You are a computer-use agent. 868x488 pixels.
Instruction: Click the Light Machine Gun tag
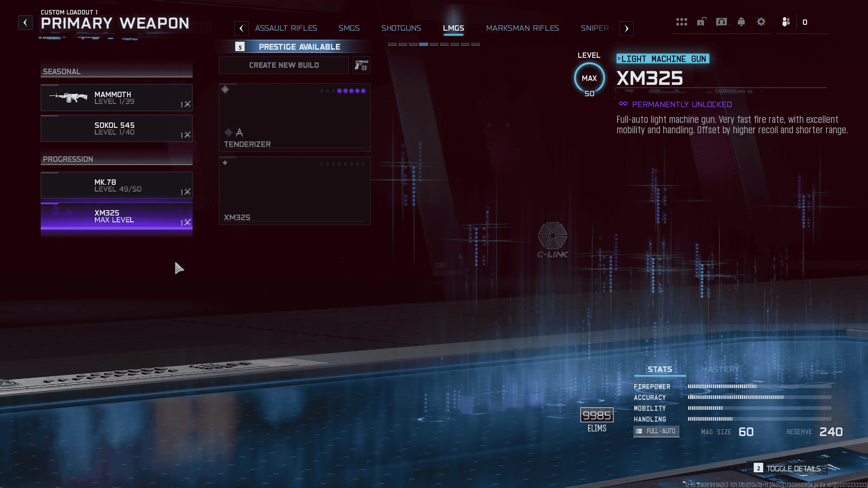[663, 59]
